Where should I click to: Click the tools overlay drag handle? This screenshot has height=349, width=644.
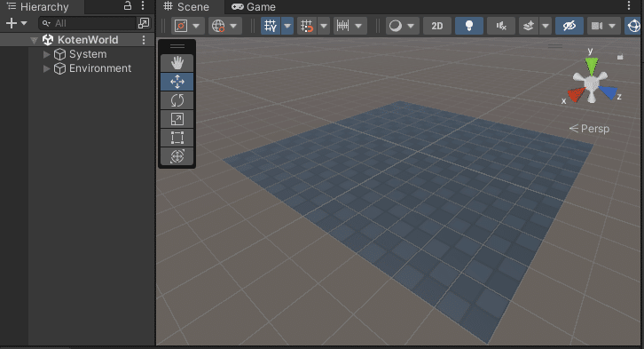(177, 46)
